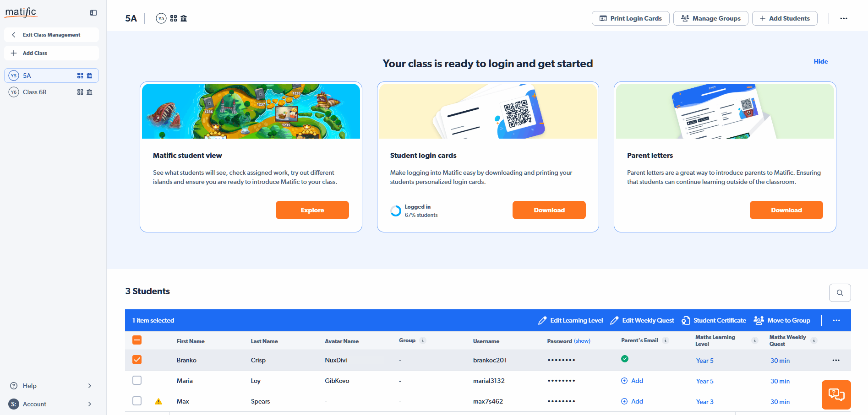
Task: Select Move to Group in the selection bar
Action: click(x=782, y=320)
